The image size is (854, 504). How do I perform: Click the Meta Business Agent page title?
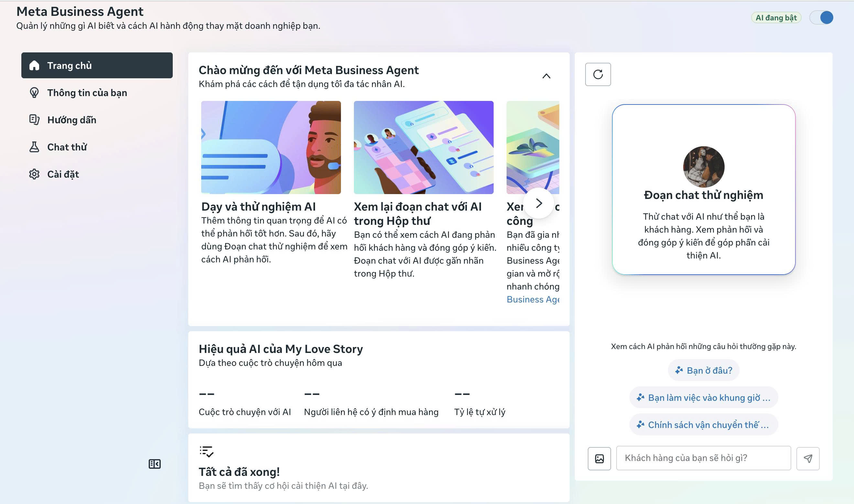tap(80, 11)
